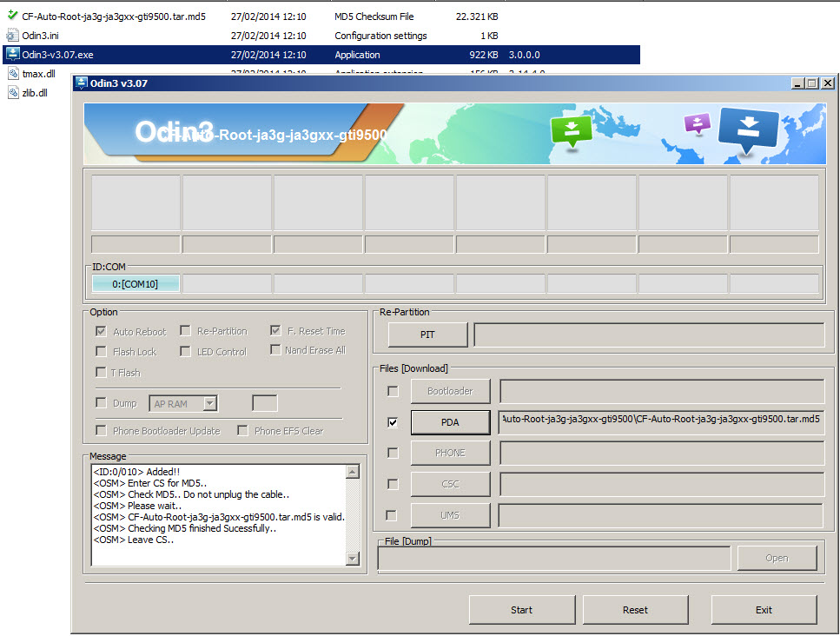The image size is (840, 636).
Task: Select the Odin3.ini configuration file icon
Action: [x=12, y=35]
